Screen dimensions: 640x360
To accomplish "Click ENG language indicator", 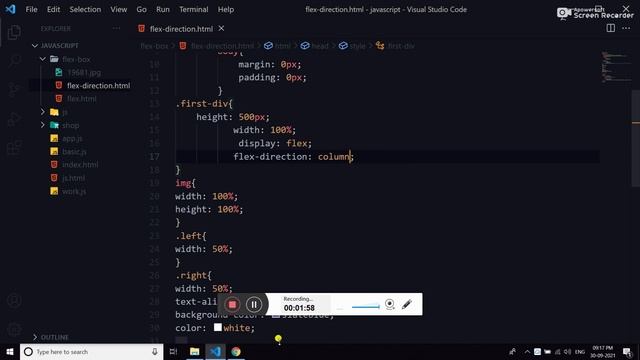I will 580,352.
